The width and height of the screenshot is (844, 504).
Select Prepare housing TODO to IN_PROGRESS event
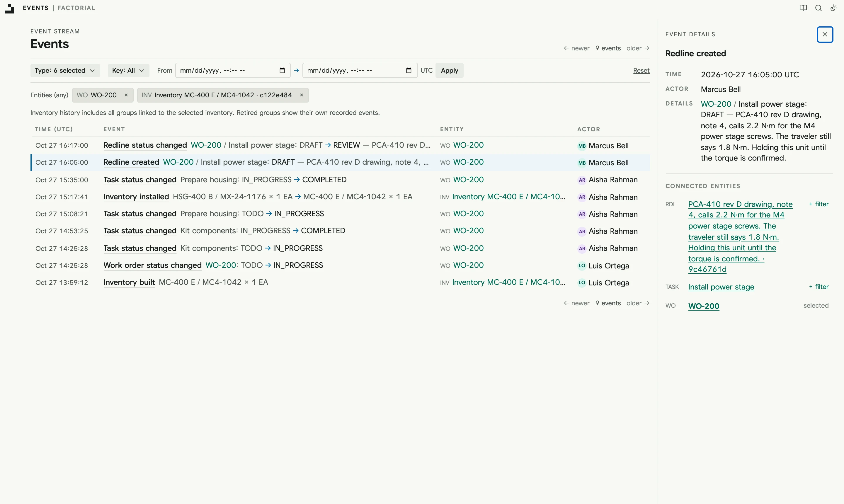[x=340, y=214]
